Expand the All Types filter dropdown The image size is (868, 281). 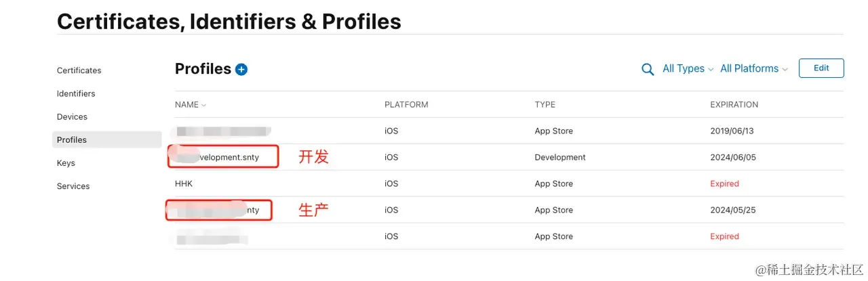click(x=688, y=68)
